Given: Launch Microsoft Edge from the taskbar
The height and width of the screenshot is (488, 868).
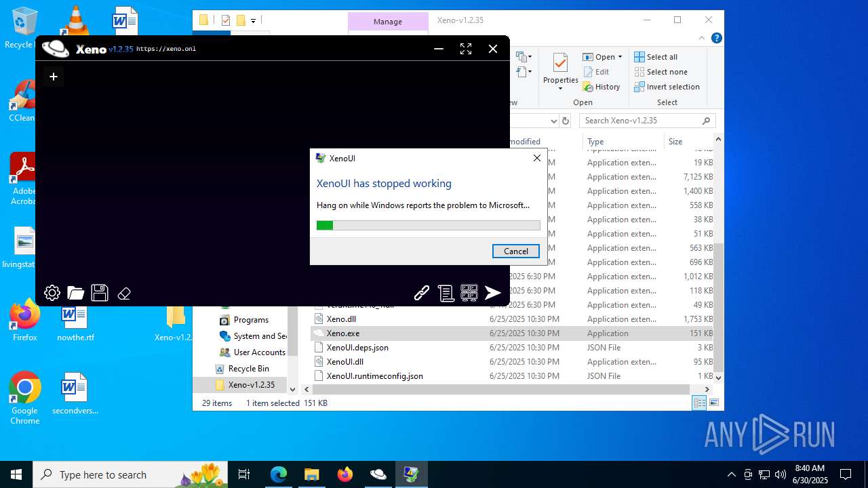Looking at the screenshot, I should (279, 474).
